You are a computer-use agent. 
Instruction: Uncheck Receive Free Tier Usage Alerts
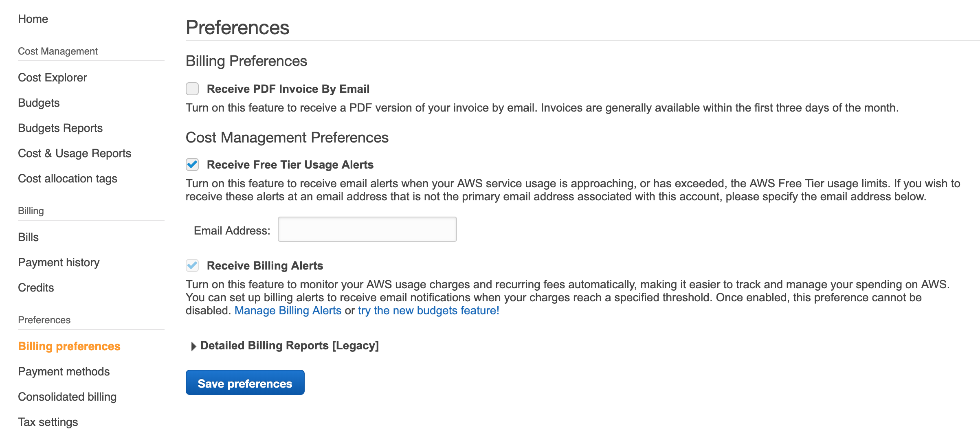point(192,164)
